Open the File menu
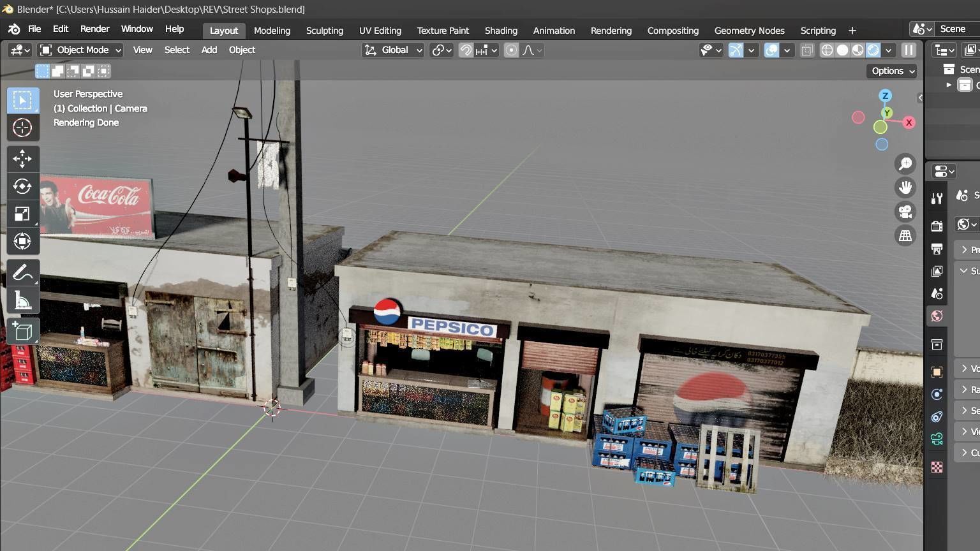This screenshot has width=980, height=551. [34, 29]
